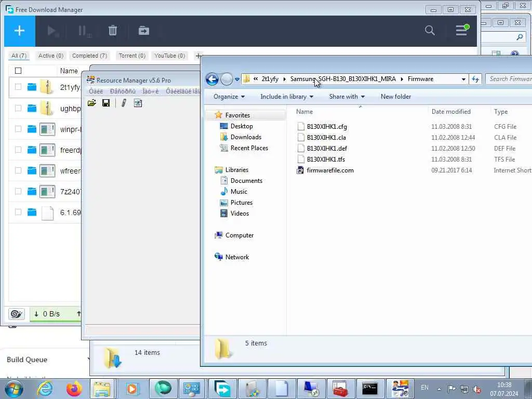Select the All (7) tab
Image resolution: width=532 pixels, height=399 pixels.
19,56
